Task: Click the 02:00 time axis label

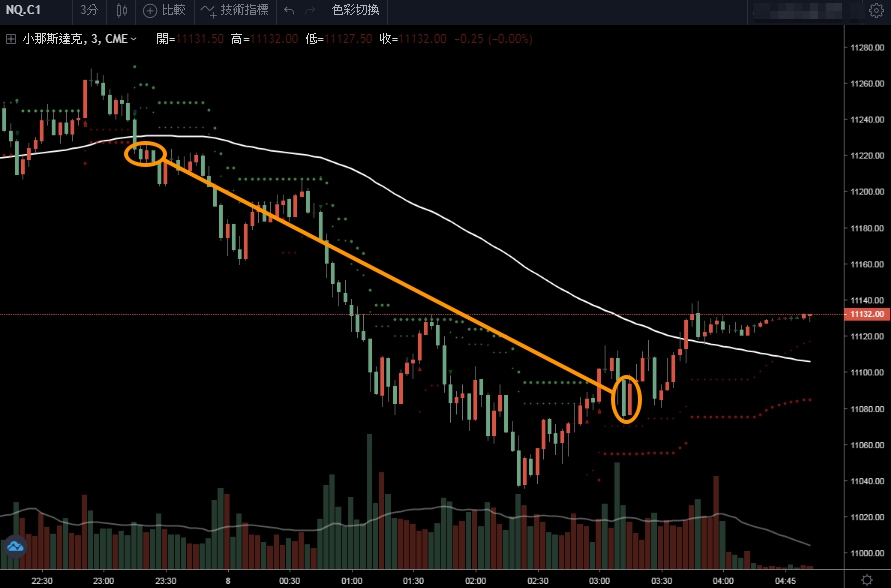Action: [476, 581]
